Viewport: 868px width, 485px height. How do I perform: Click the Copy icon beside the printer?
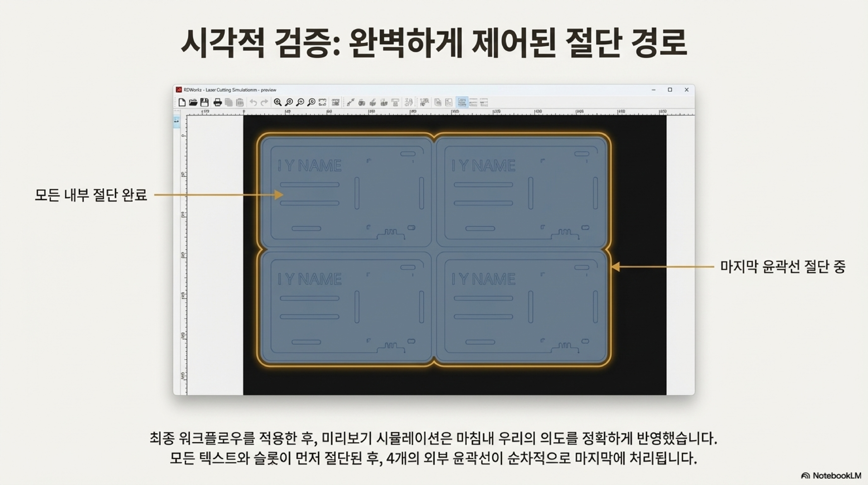(x=229, y=102)
